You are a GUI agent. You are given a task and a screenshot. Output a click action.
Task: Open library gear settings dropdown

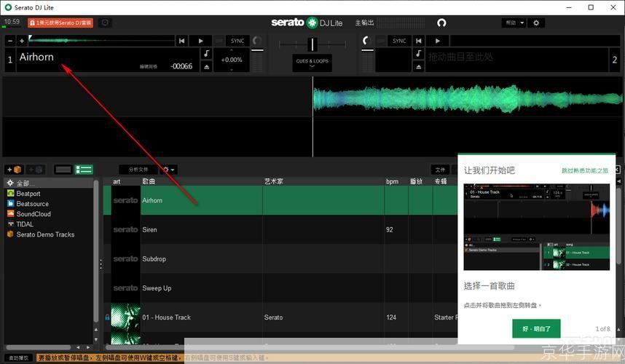168,170
